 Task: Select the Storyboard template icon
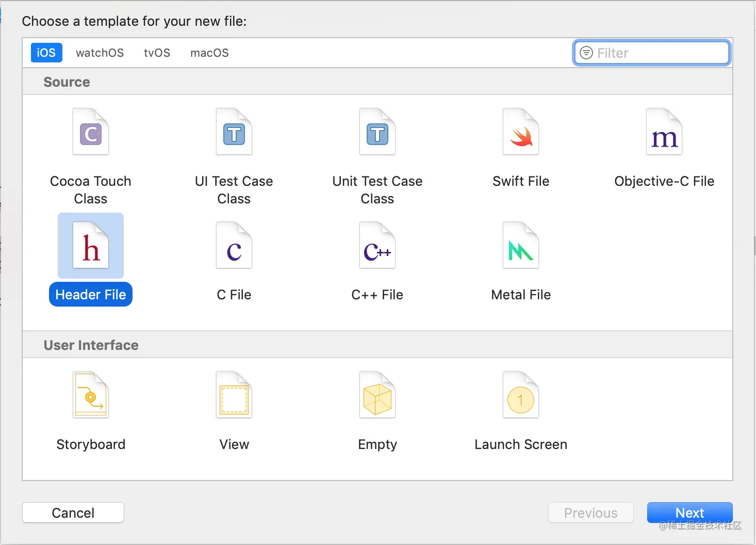pos(91,395)
